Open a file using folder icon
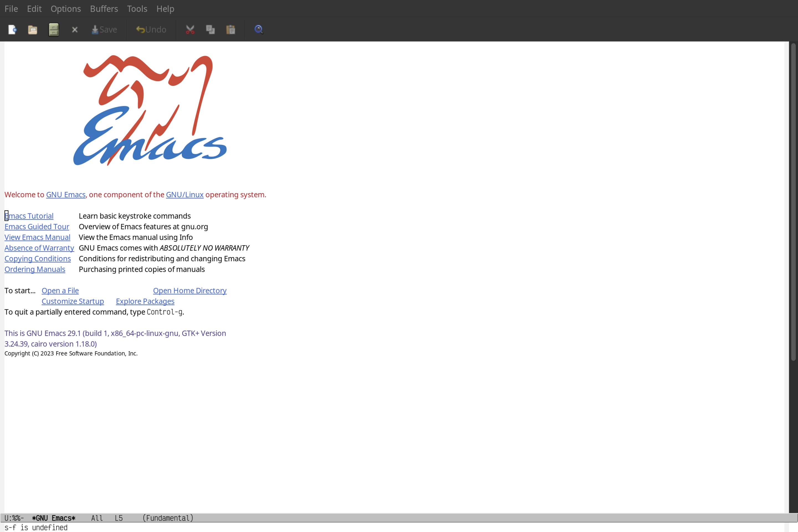Viewport: 798px width, 532px height. [33, 29]
